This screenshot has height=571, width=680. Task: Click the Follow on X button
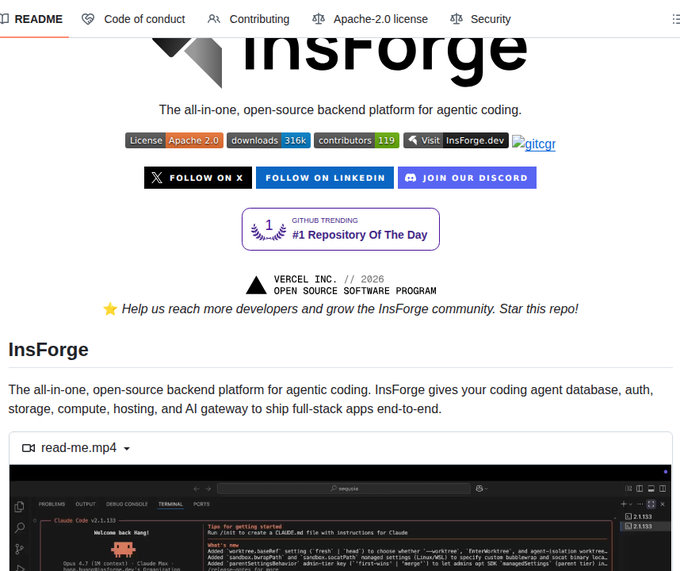click(x=198, y=178)
